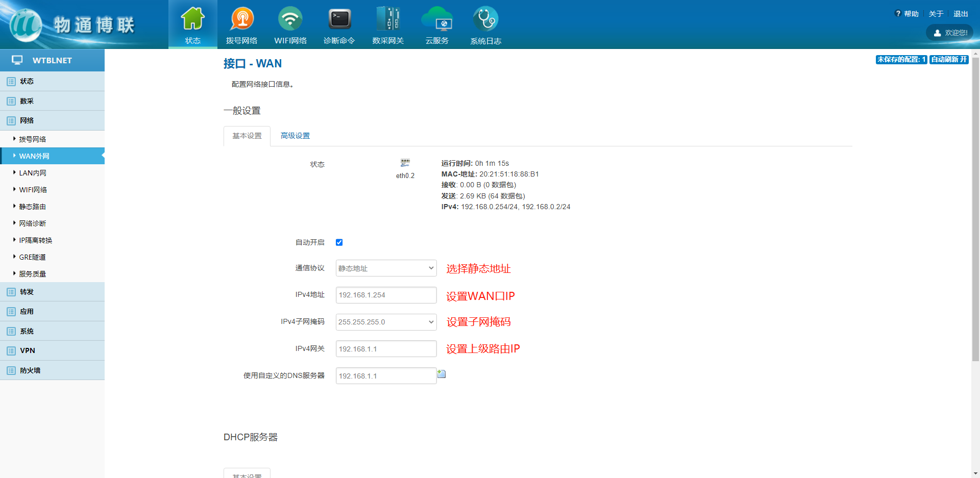This screenshot has width=980, height=478.
Task: Open the IPv4 subnet mask dropdown
Action: pyautogui.click(x=386, y=322)
